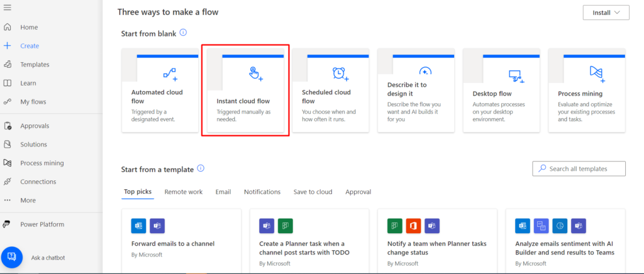This screenshot has height=274, width=644.
Task: Click the Process mining sidebar icon
Action: click(x=8, y=163)
